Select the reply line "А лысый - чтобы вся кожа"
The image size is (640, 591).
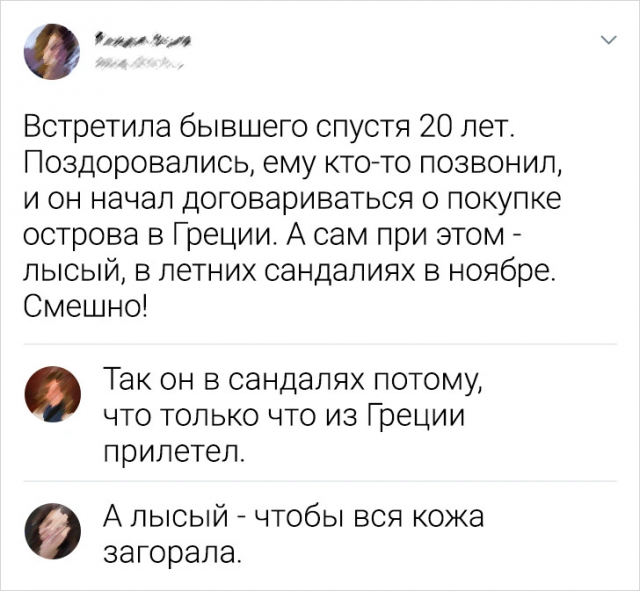point(294,516)
